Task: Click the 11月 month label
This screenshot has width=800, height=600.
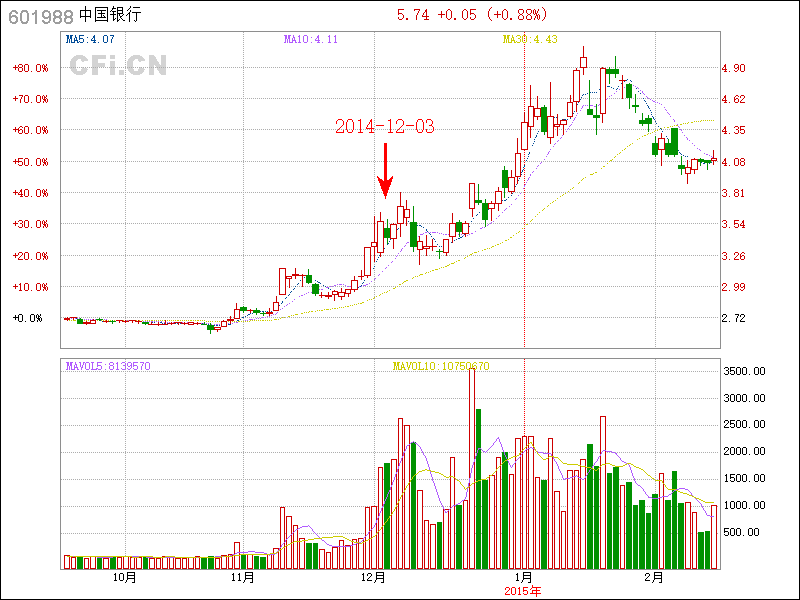Action: point(243,577)
